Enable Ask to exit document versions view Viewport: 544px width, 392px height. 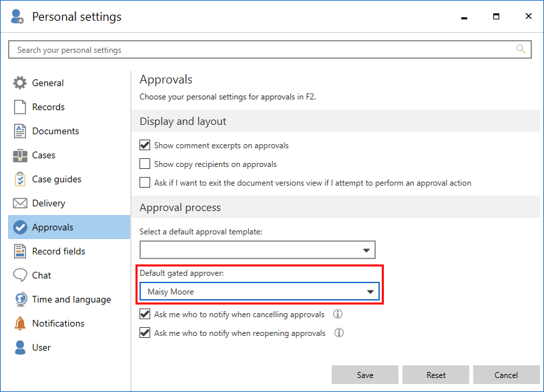pos(145,182)
